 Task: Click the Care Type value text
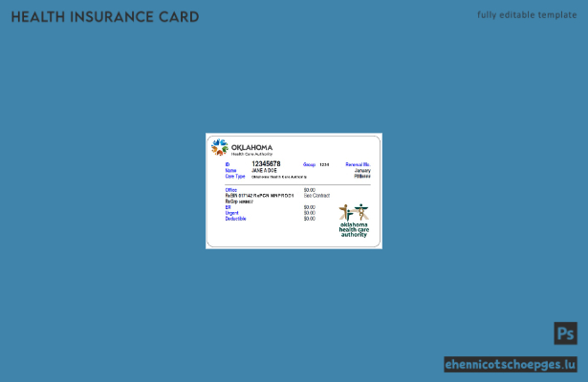pos(279,177)
